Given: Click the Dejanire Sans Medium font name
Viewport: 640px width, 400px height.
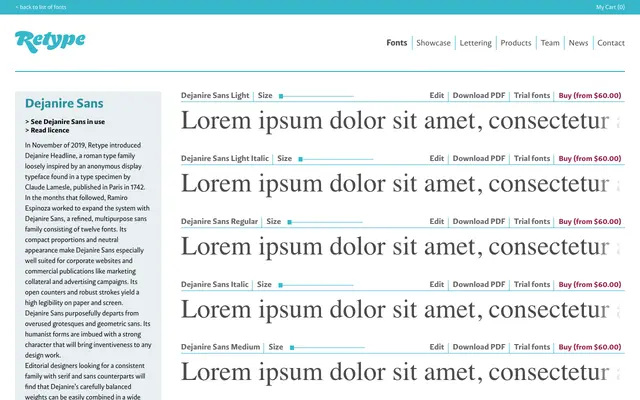Looking at the screenshot, I should coord(220,347).
